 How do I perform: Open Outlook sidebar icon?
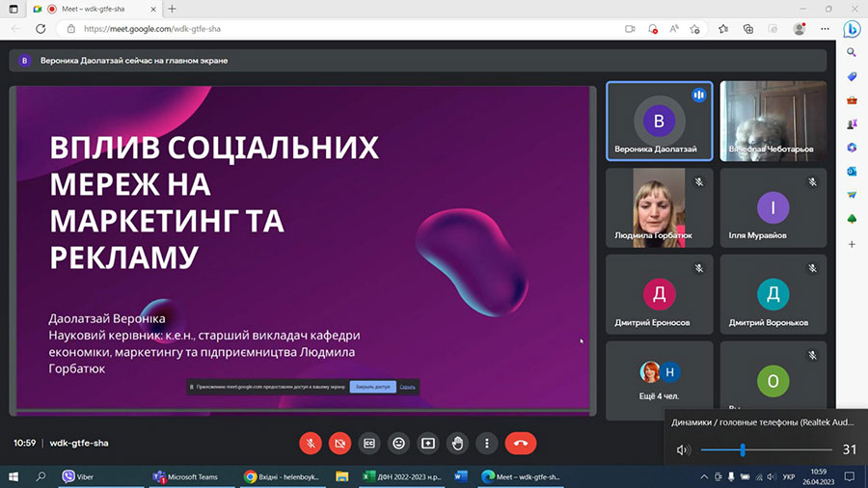tap(852, 172)
